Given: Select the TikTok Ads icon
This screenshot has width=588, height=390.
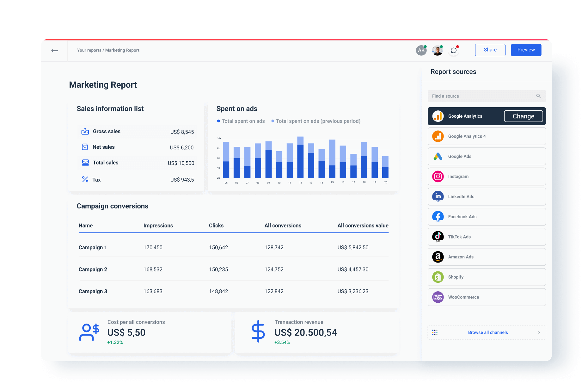Looking at the screenshot, I should point(438,237).
